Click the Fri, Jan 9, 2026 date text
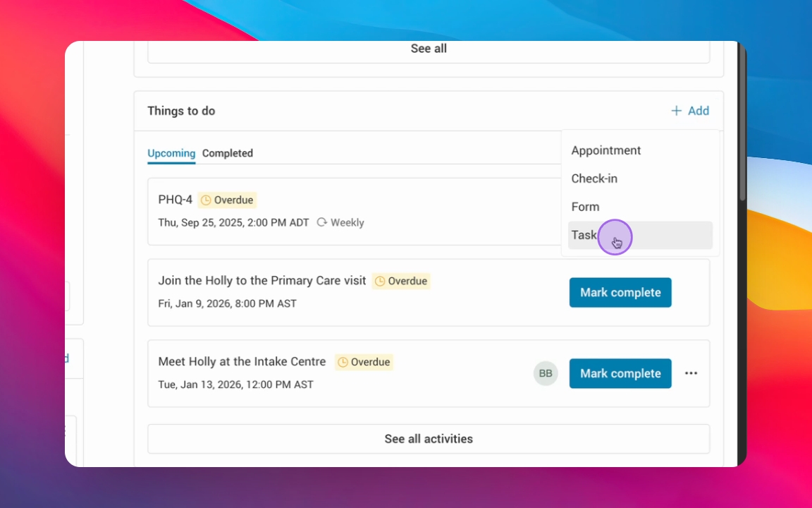Viewport: 812px width, 508px height. [x=228, y=304]
